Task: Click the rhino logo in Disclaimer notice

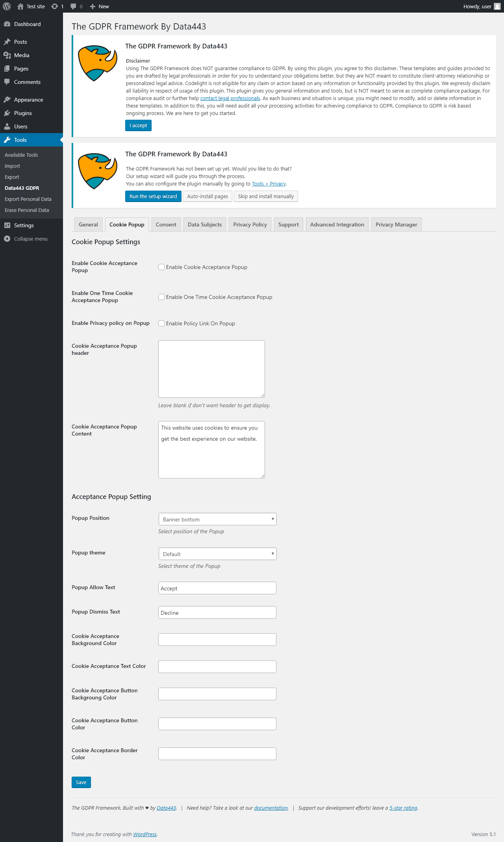Action: tap(98, 63)
